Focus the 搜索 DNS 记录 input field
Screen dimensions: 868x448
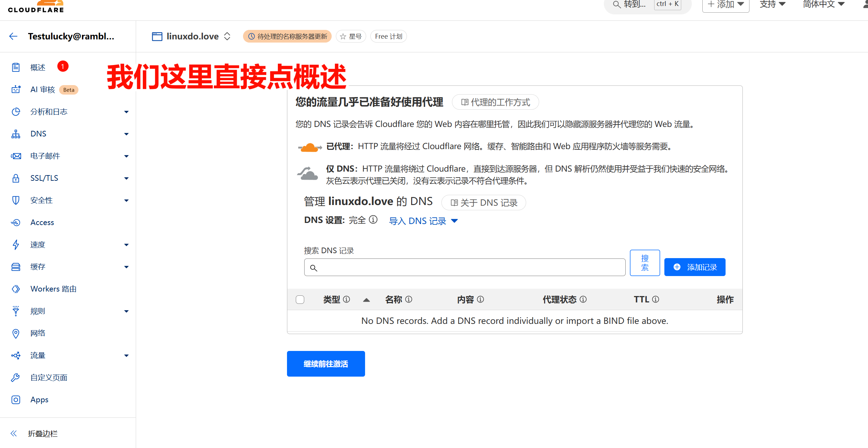pos(465,267)
